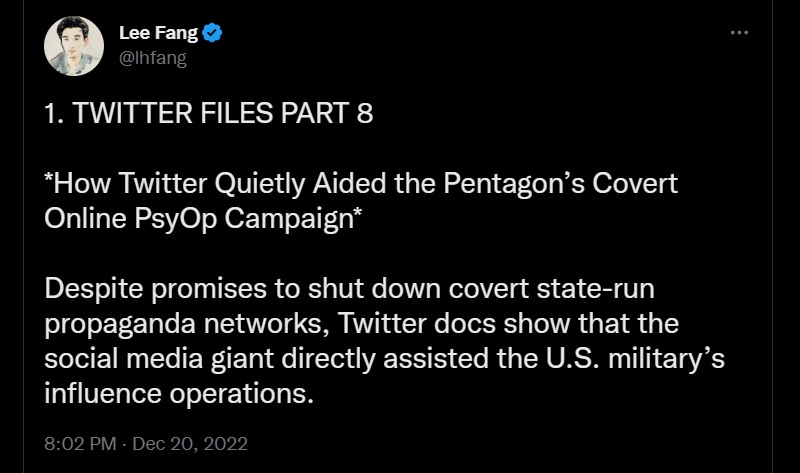Screen dimensions: 800x473
Task: Open the @lhfang handle link
Action: [153, 56]
